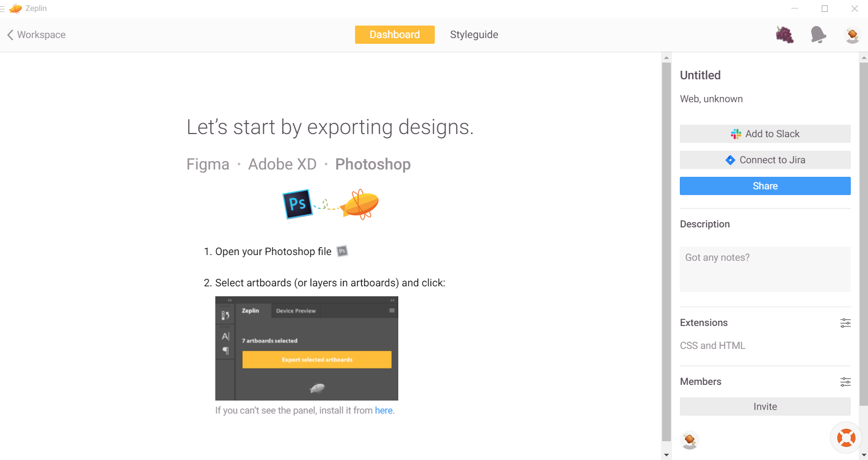This screenshot has width=868, height=460.
Task: Click Add to Slack button
Action: click(765, 134)
